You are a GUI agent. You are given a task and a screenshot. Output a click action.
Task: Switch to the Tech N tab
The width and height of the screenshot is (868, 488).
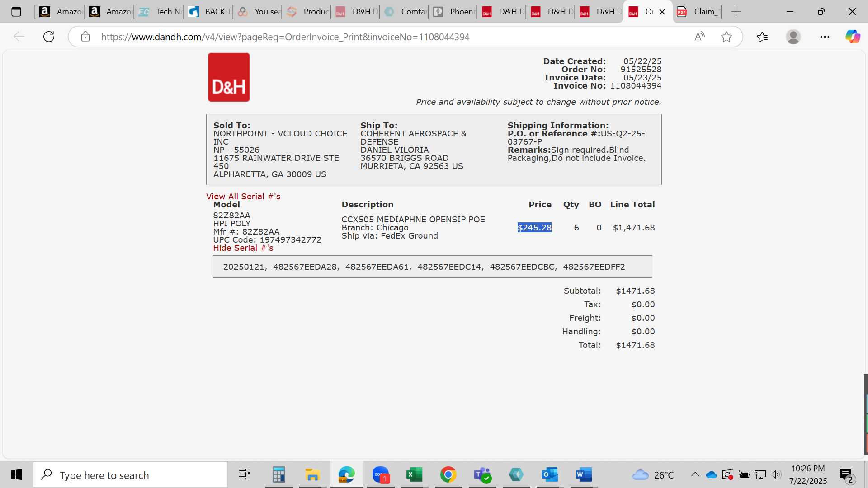(160, 12)
